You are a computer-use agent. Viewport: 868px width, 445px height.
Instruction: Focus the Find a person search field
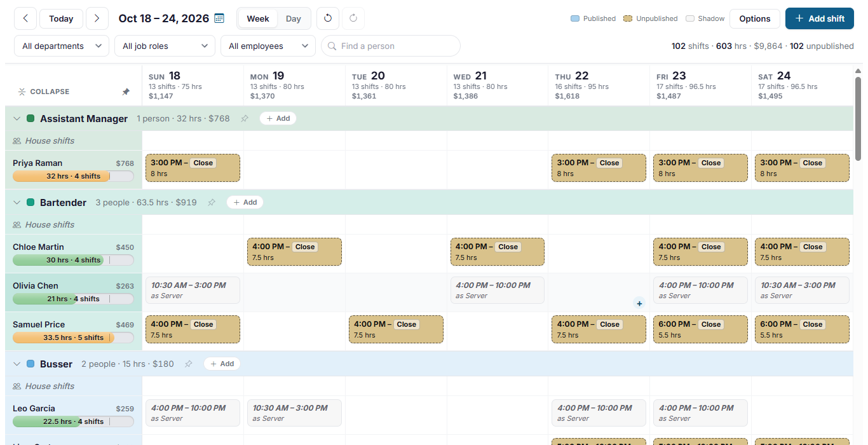[x=391, y=46]
